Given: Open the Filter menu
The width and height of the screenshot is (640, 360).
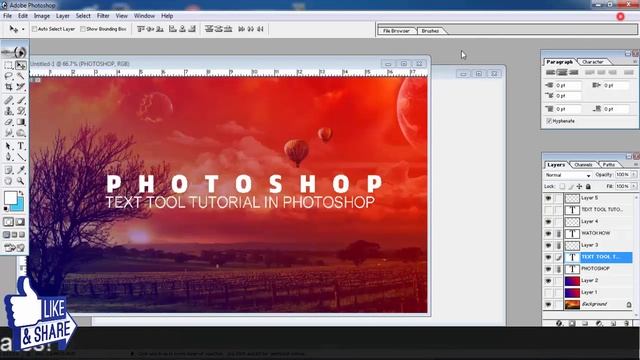Looking at the screenshot, I should pos(103,16).
